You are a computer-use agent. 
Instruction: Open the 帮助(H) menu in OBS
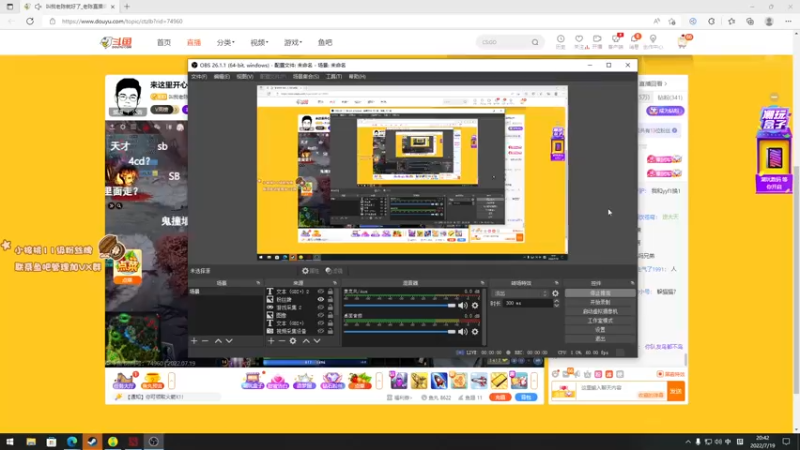357,77
